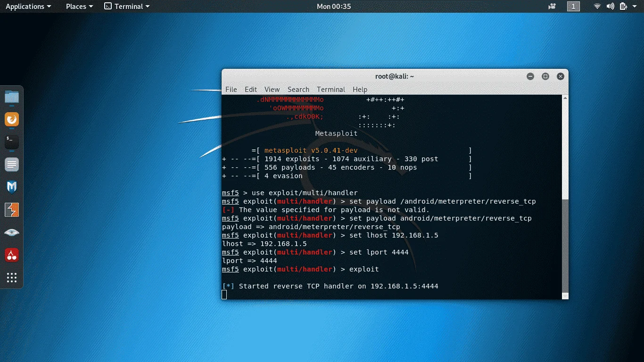Open system menu dropdown arrow

coord(635,7)
